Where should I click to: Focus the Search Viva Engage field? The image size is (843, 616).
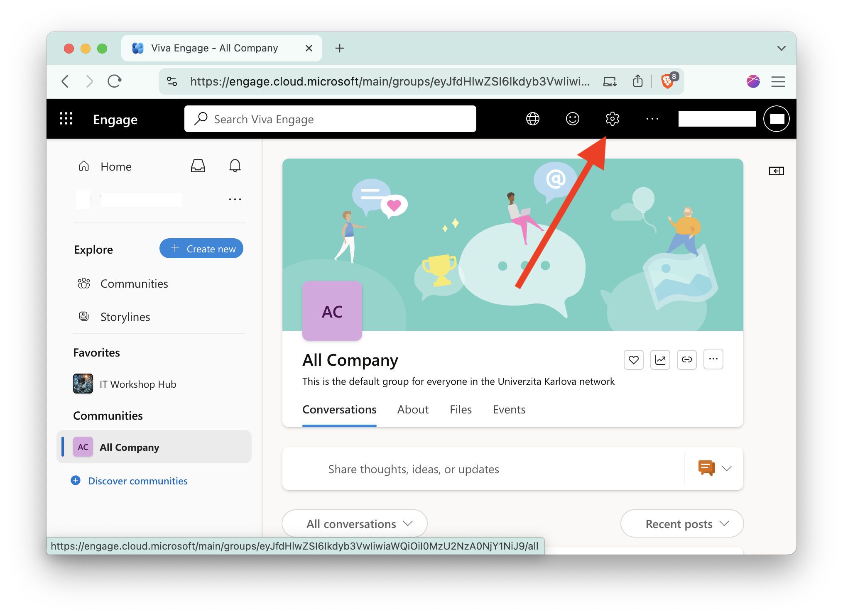point(330,119)
